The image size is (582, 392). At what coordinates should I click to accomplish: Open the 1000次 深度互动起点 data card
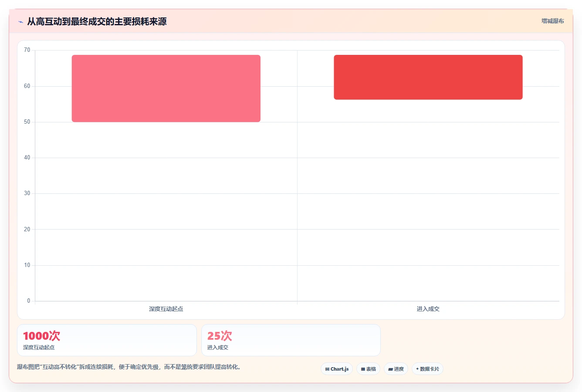click(x=107, y=340)
